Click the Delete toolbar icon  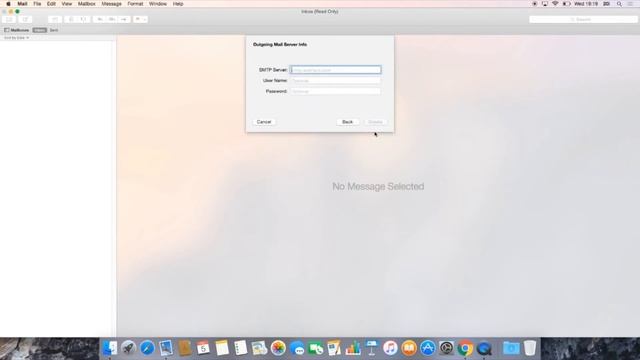click(x=71, y=19)
